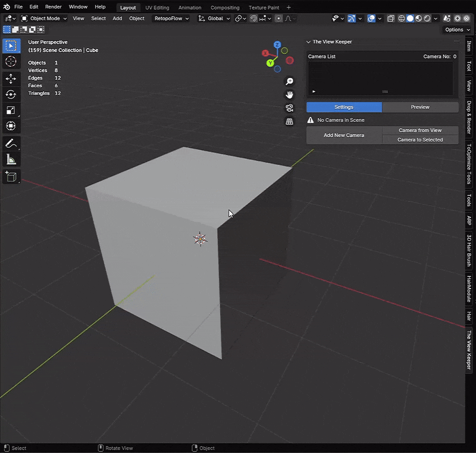Expand the Camera List filter triangle

314,92
